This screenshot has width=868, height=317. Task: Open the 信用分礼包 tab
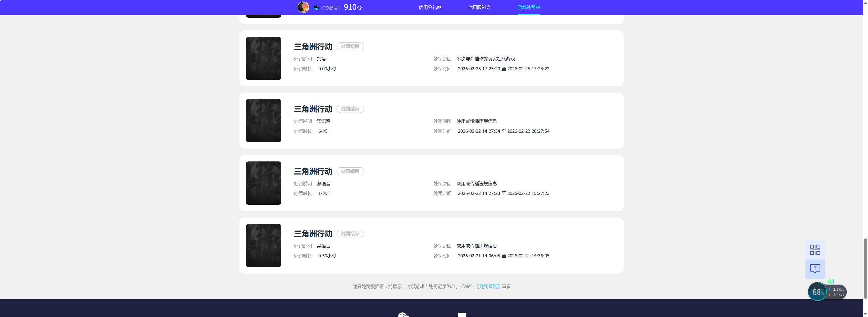tap(430, 7)
